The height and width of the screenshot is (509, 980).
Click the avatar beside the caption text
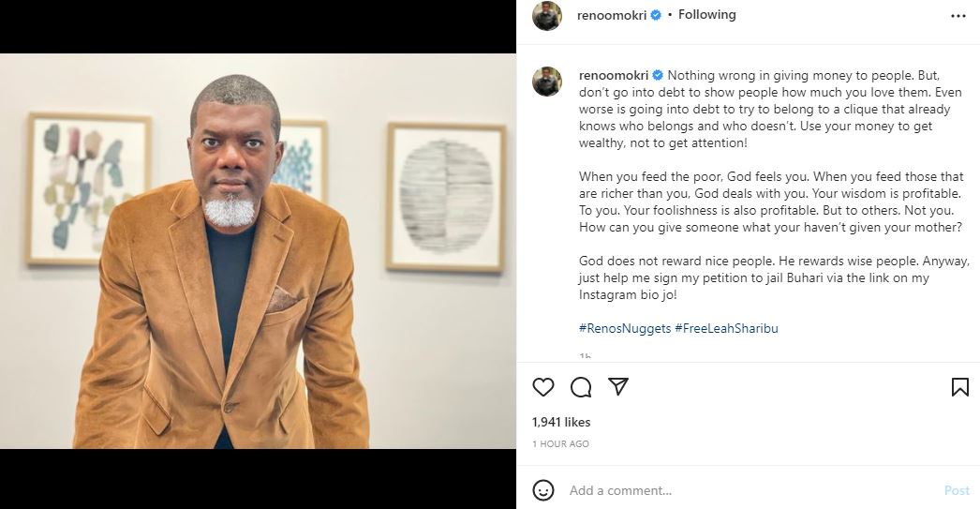pyautogui.click(x=547, y=82)
